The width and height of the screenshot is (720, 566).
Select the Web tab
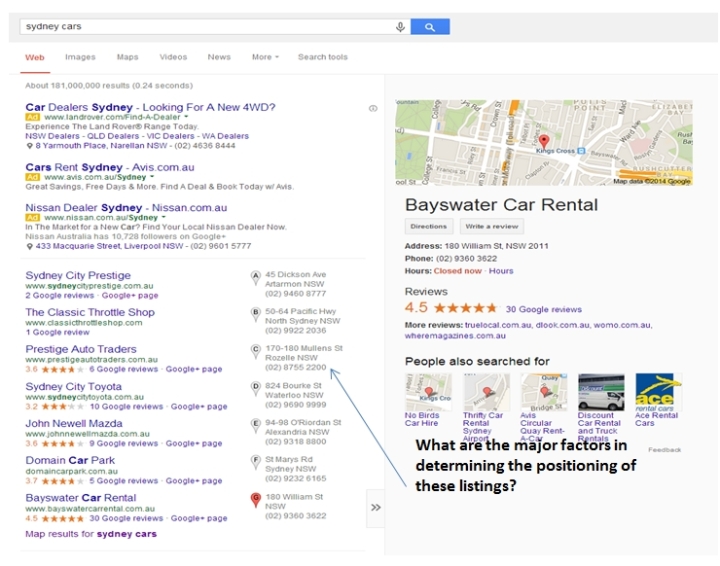click(x=35, y=57)
